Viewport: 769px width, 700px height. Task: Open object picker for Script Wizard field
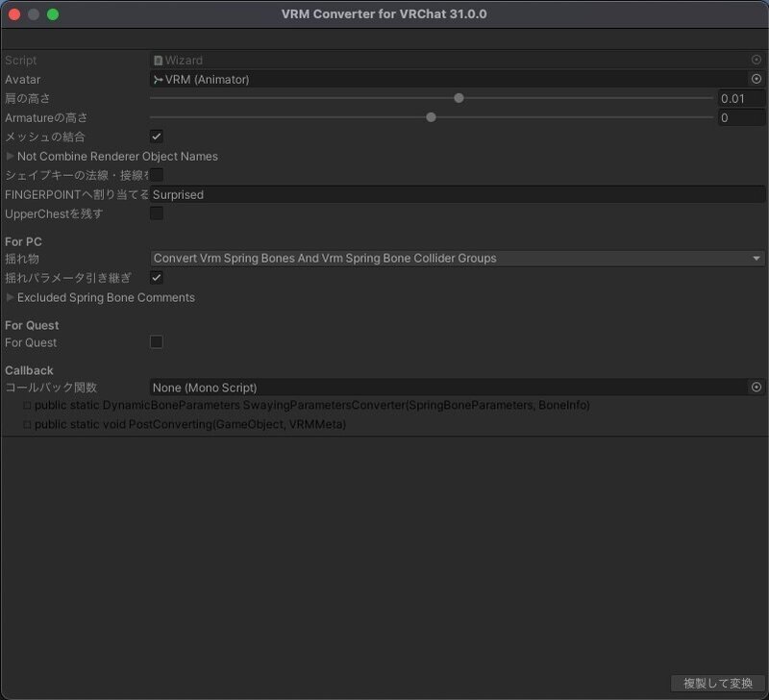tap(757, 60)
